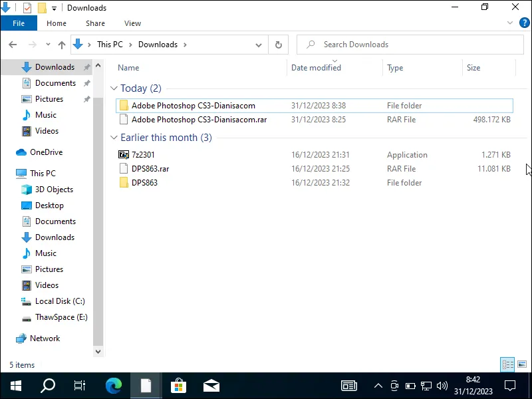Open the address bar history dropdown
Screen dimensions: 532x399
pos(259,45)
